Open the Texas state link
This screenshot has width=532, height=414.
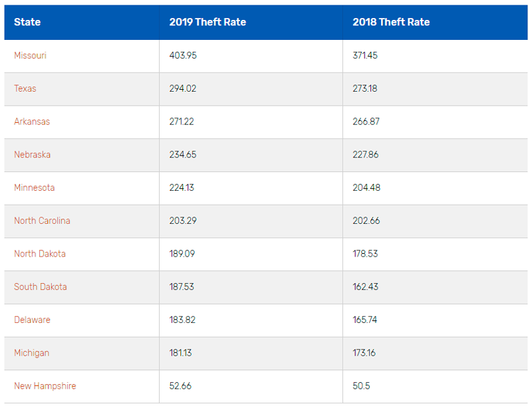click(x=25, y=88)
